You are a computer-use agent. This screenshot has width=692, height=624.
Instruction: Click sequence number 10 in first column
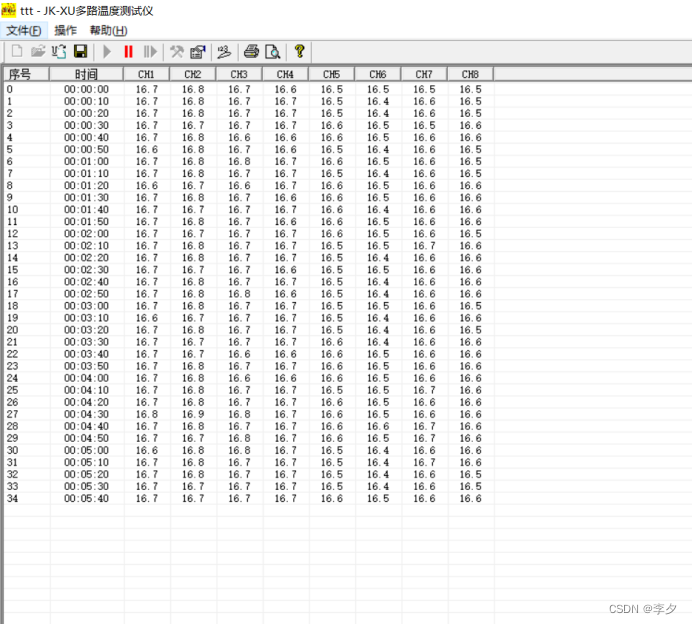12,210
